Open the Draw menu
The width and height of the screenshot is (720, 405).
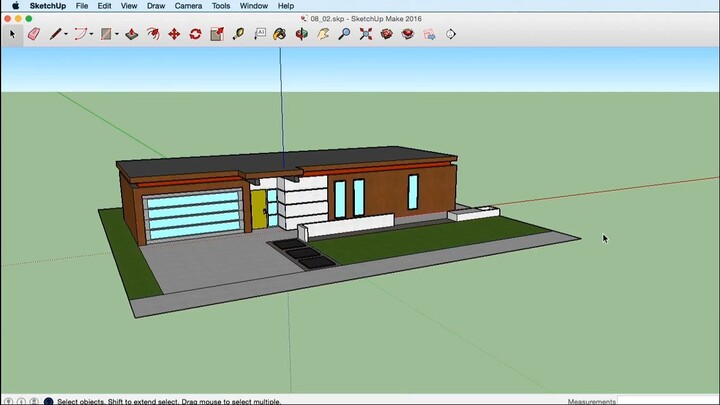[156, 6]
